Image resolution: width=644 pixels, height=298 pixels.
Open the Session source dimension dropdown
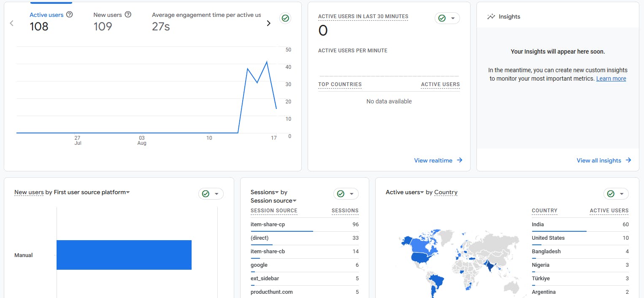273,200
